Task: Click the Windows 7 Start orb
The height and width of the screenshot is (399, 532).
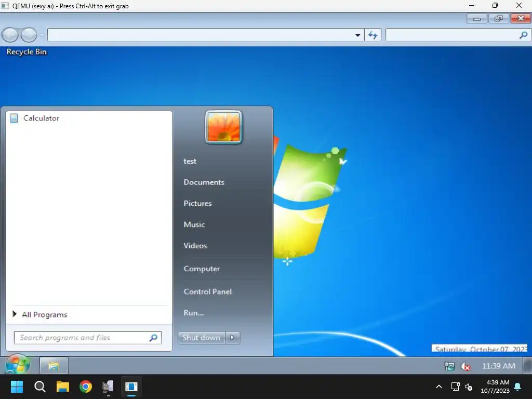Action: pos(17,365)
